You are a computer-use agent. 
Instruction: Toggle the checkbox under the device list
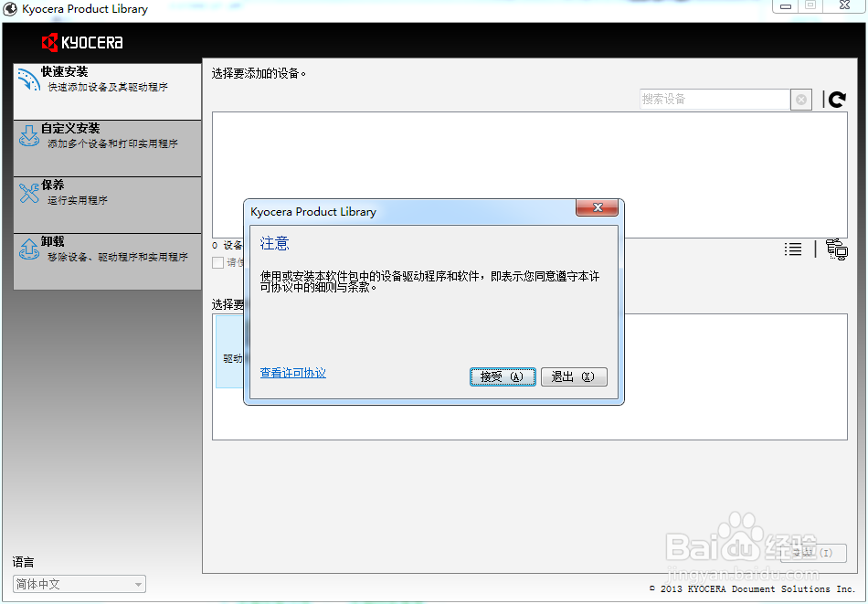click(218, 262)
